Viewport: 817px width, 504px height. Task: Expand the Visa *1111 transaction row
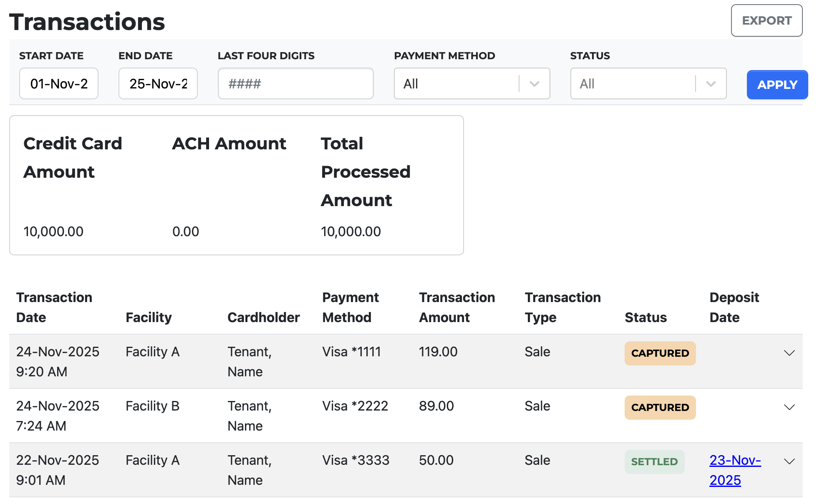coord(789,353)
